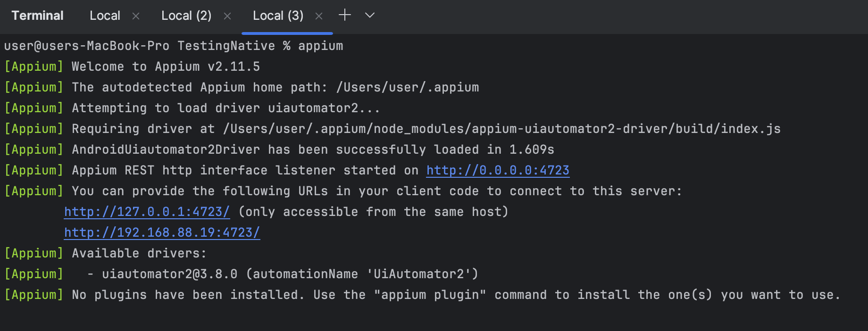Open the http://192.168.88.19:4723/ link

tap(162, 232)
